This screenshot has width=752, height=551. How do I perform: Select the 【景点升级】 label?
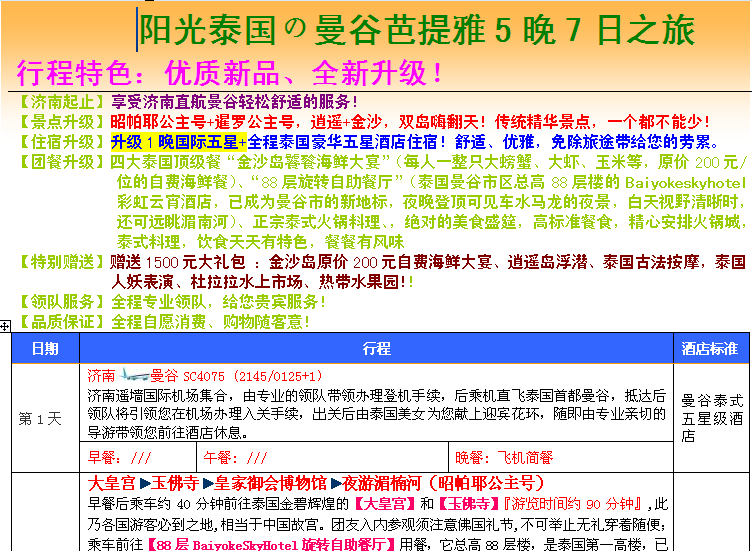pyautogui.click(x=62, y=122)
